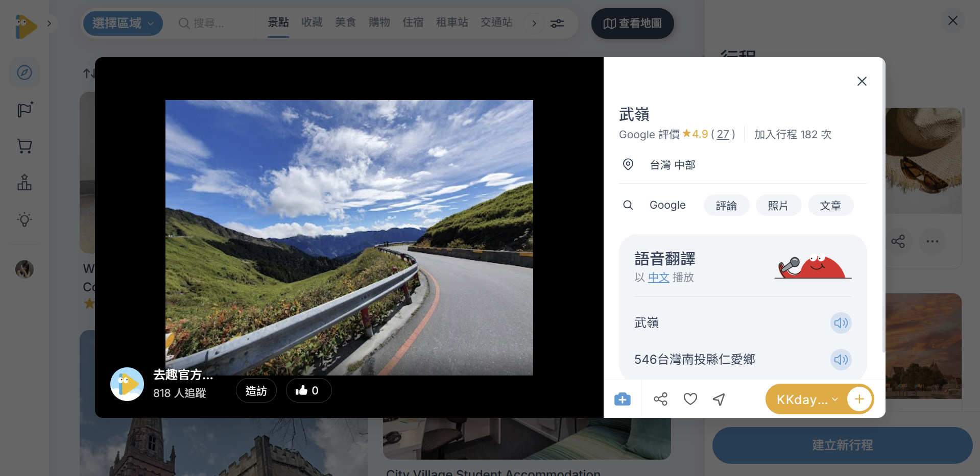Open the flag trips icon in sidebar
The image size is (980, 476).
[25, 109]
